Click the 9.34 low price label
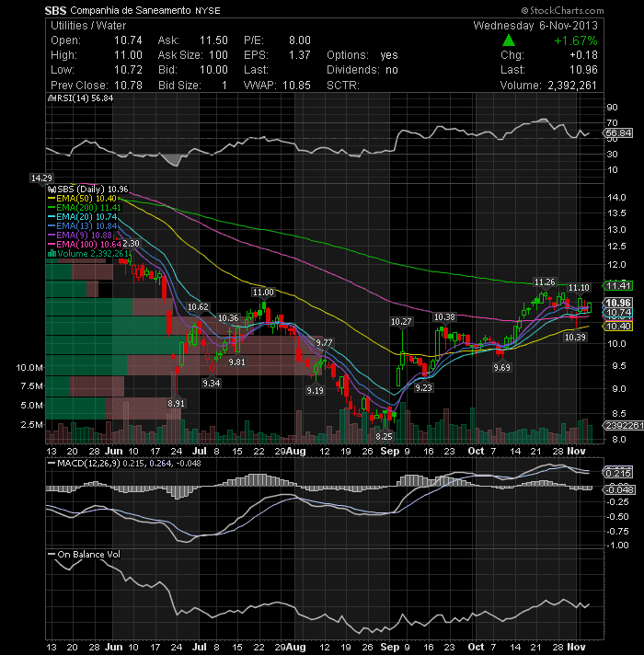 (x=211, y=383)
